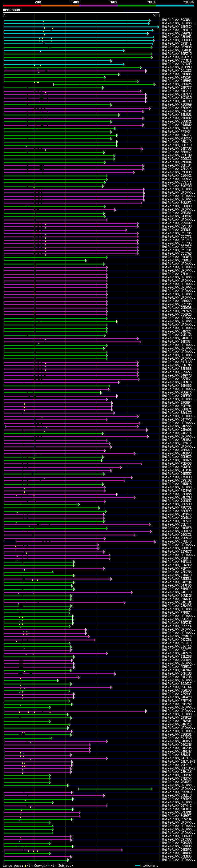This screenshot has height=868, width=197.
Task: Select hit UniRef100_Q553B1
Action: click(x=177, y=213)
